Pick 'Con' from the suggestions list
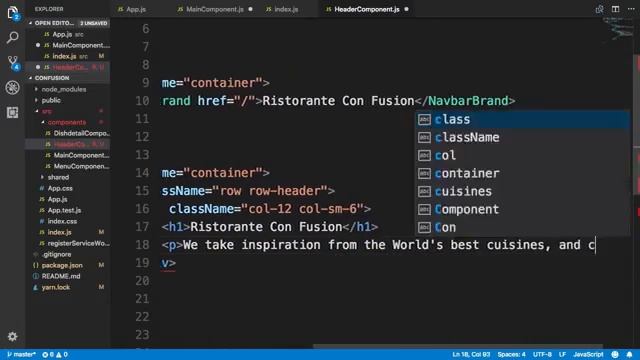 point(522,227)
